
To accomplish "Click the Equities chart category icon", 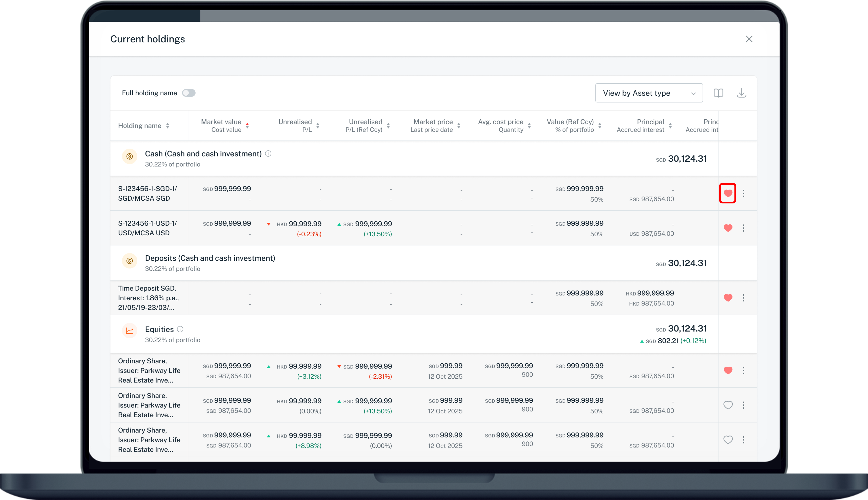I will click(x=130, y=331).
